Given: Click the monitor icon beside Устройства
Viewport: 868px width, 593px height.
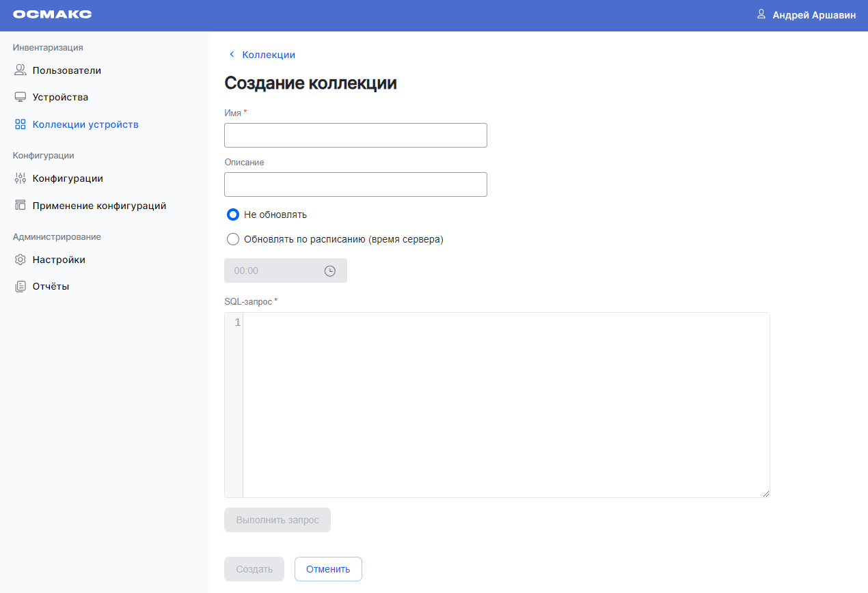Looking at the screenshot, I should [20, 97].
